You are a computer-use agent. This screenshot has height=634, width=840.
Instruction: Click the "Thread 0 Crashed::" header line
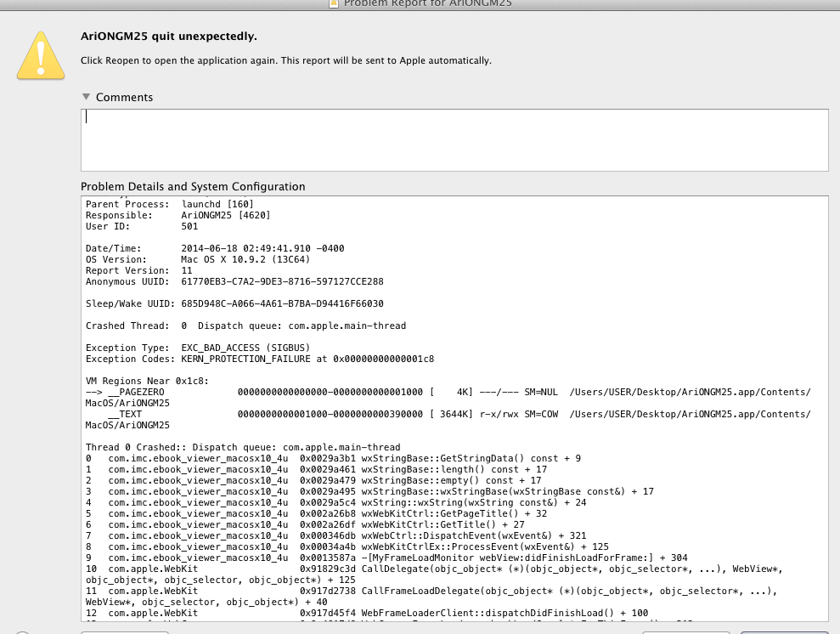click(243, 448)
